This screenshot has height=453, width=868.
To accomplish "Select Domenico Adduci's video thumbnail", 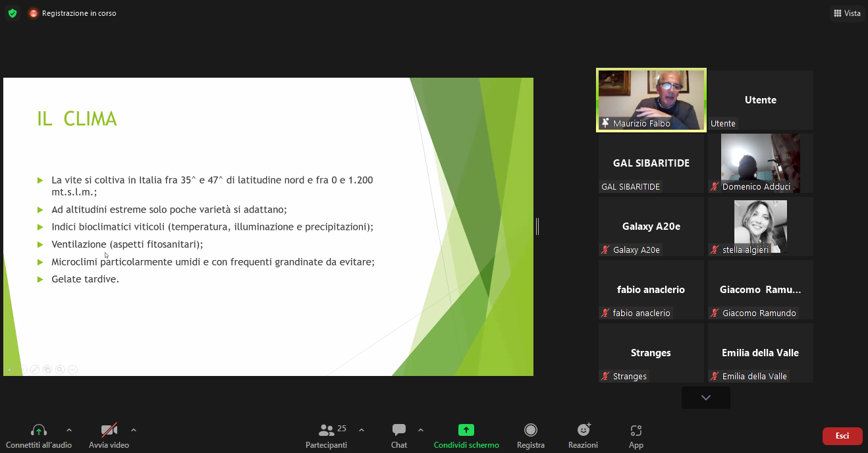I will click(761, 163).
